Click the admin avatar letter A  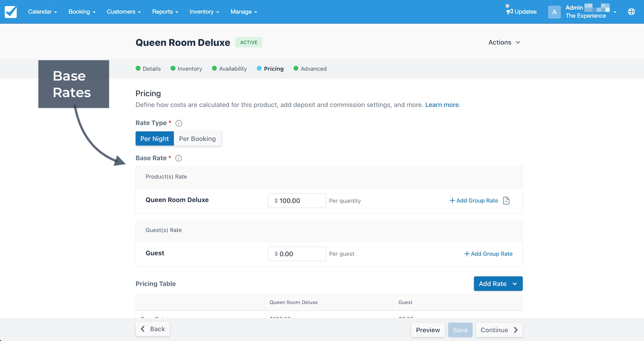[x=554, y=12]
